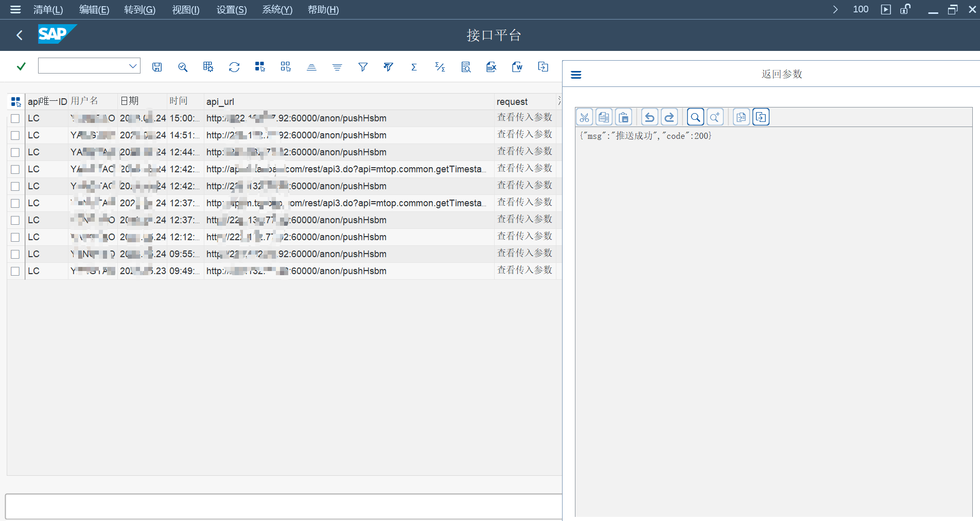
Task: Click the cut scissors icon in return panel
Action: point(585,117)
